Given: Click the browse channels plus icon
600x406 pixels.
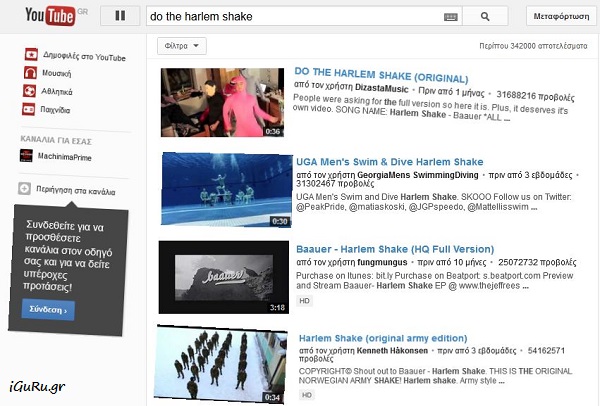Looking at the screenshot, I should pos(25,188).
